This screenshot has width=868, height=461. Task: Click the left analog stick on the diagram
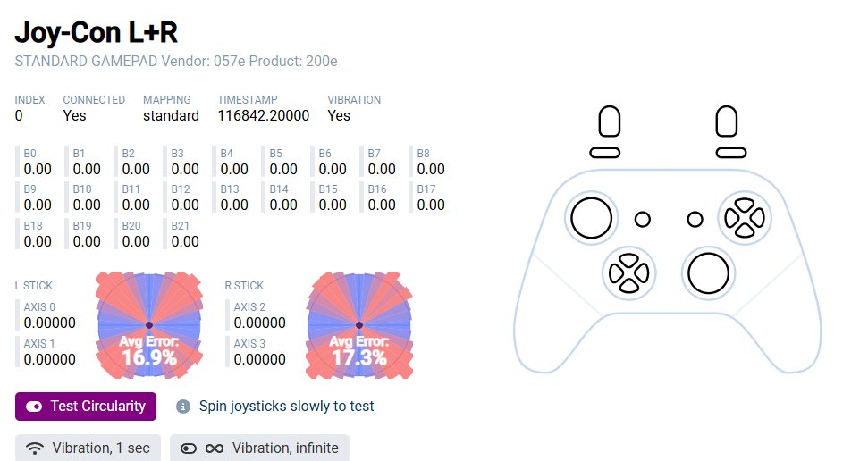[591, 217]
